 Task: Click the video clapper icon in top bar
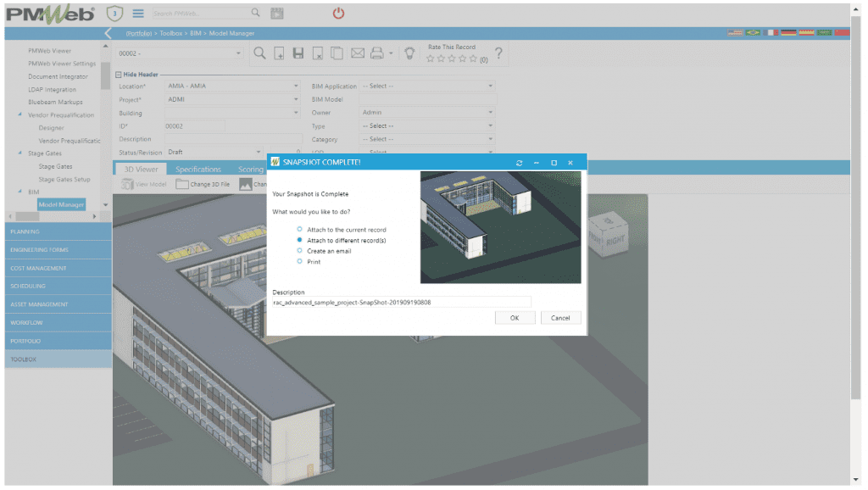277,13
